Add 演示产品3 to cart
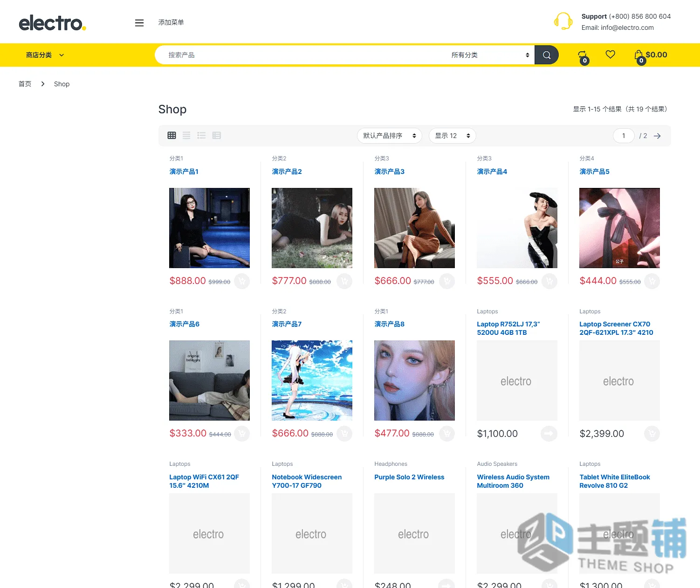The height and width of the screenshot is (588, 700). pyautogui.click(x=447, y=281)
